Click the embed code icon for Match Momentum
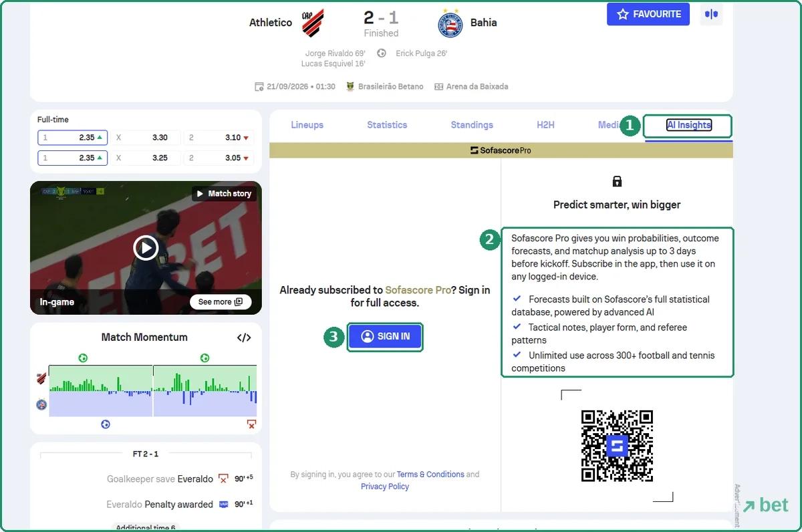 [x=244, y=338]
